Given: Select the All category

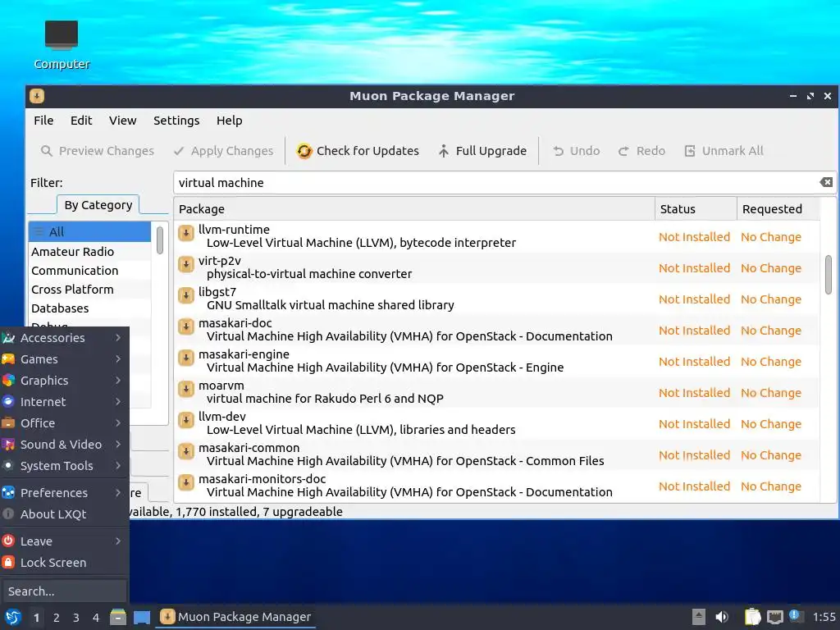Looking at the screenshot, I should 90,232.
